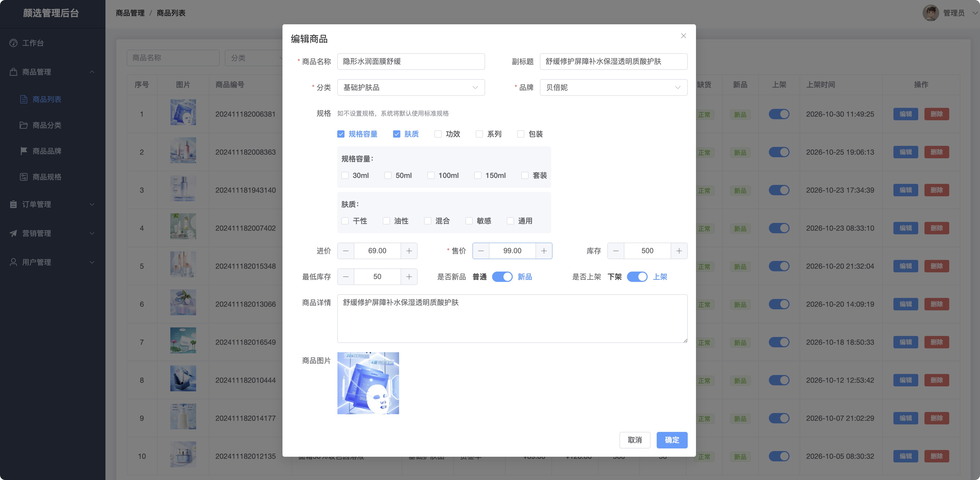Check the 敏感 skin type option
Image resolution: width=980 pixels, height=480 pixels.
469,221
